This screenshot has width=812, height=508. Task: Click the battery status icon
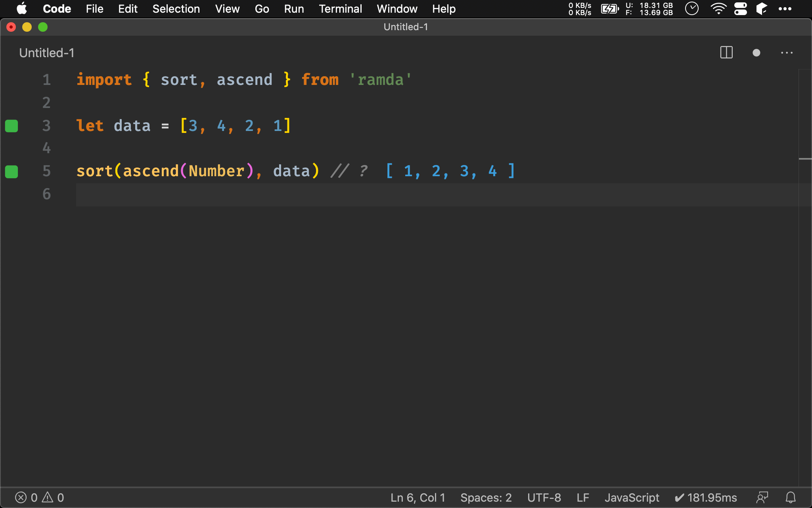610,9
